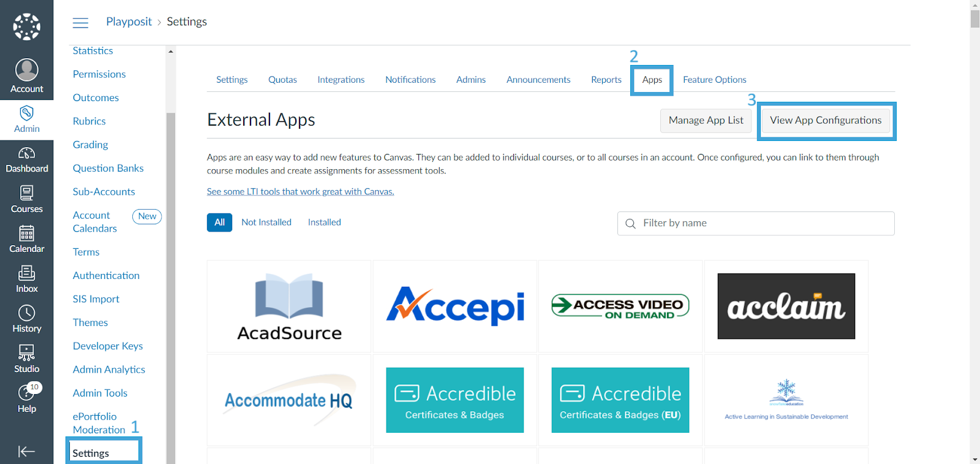Open the Accommodate HQ app tile
This screenshot has width=980, height=464.
(x=289, y=400)
